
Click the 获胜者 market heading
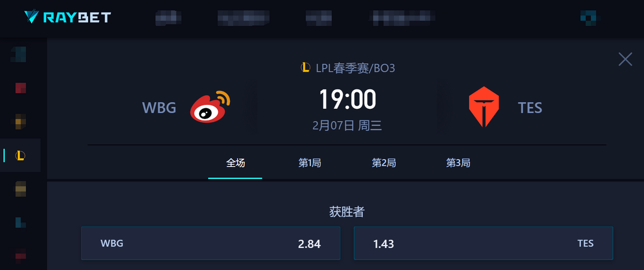point(347,212)
